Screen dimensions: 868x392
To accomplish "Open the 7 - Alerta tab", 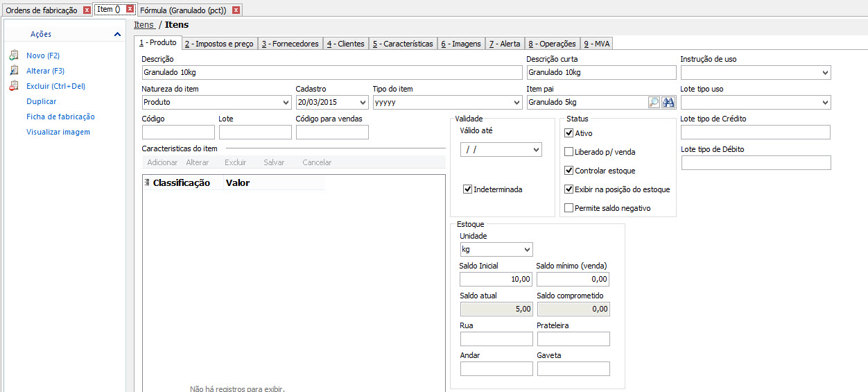I will point(505,44).
